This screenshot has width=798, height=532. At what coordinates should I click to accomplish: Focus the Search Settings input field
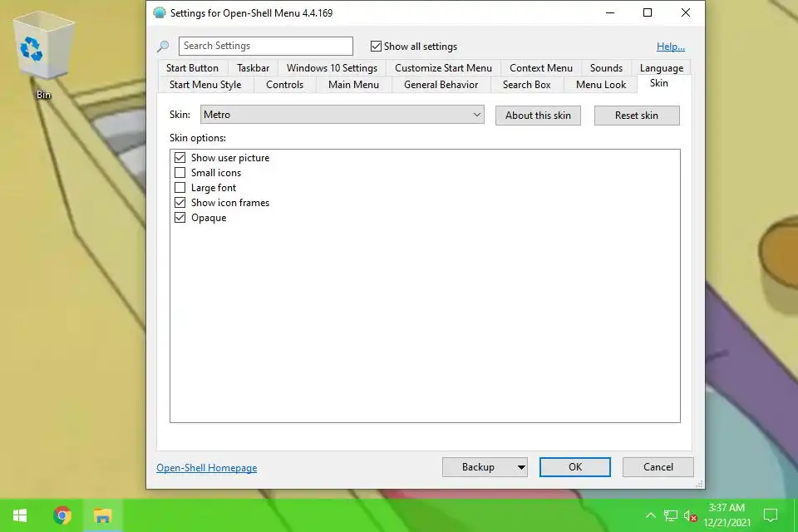pos(266,46)
